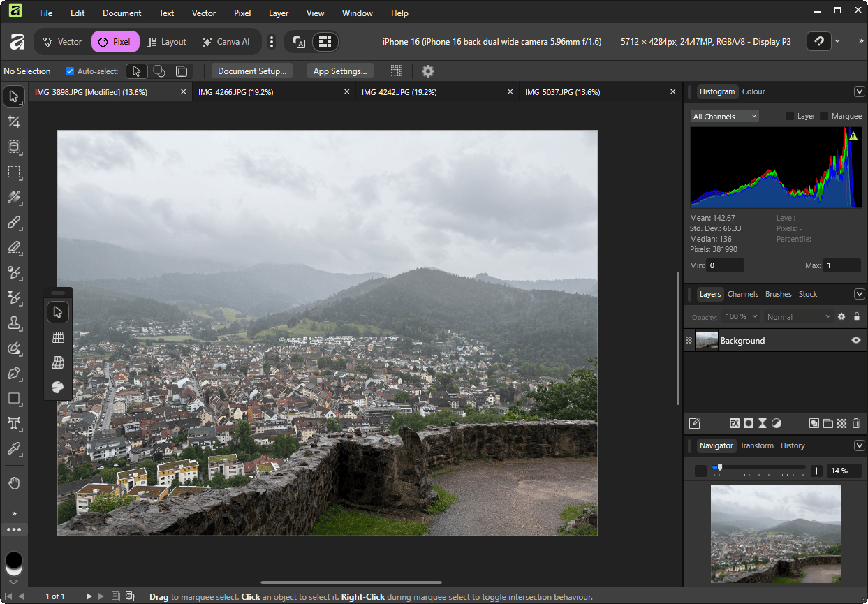The width and height of the screenshot is (868, 604).
Task: Open the Layer menu in the menu bar
Action: coord(279,13)
